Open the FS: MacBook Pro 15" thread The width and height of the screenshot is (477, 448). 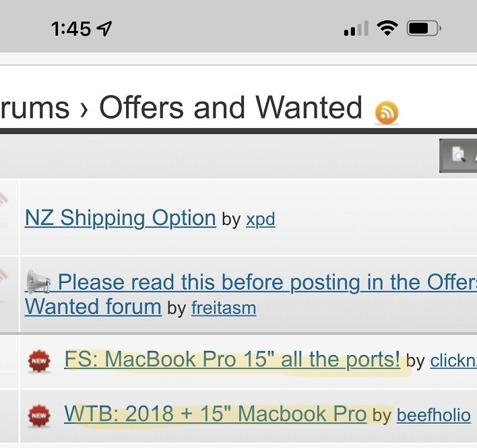pyautogui.click(x=232, y=359)
